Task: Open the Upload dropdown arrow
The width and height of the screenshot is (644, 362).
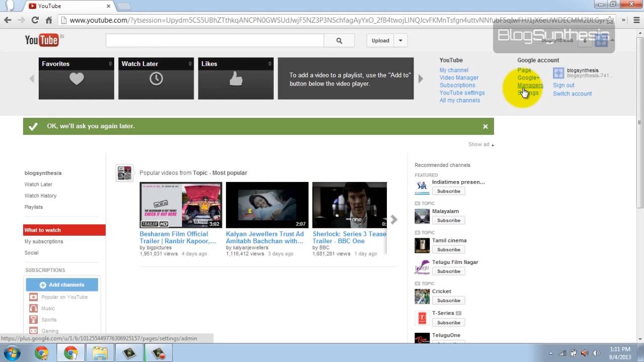Action: [400, 41]
